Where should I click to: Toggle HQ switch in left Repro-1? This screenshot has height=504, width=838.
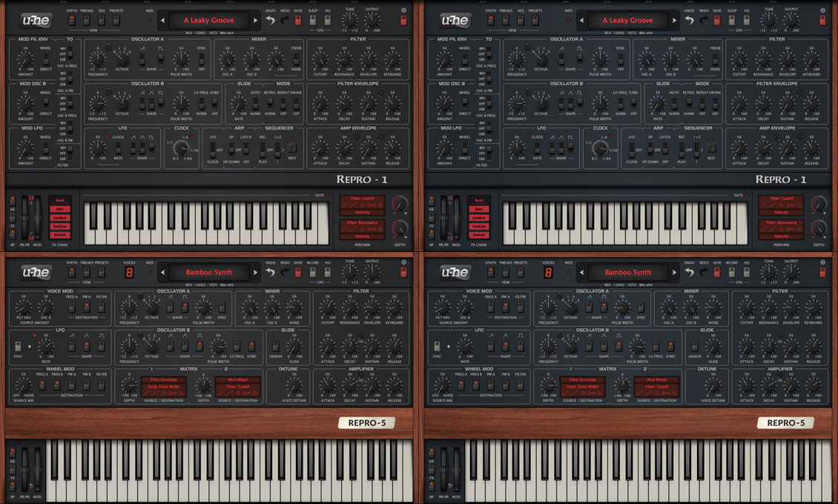pyautogui.click(x=327, y=20)
